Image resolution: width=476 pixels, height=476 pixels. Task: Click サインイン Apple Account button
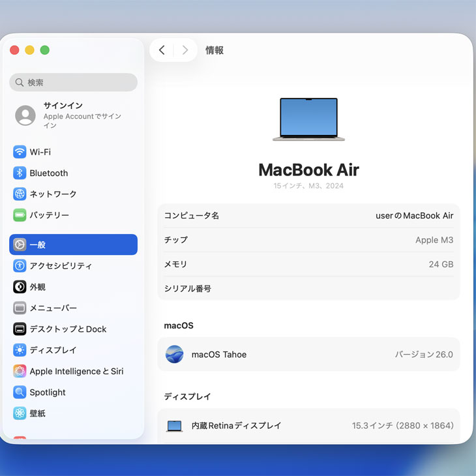(x=73, y=115)
